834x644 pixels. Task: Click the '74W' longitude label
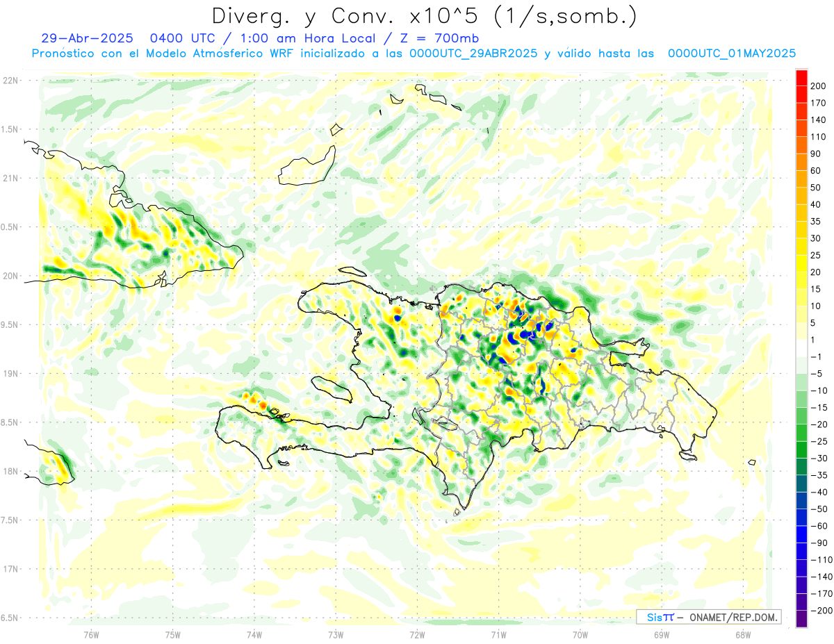pos(254,634)
